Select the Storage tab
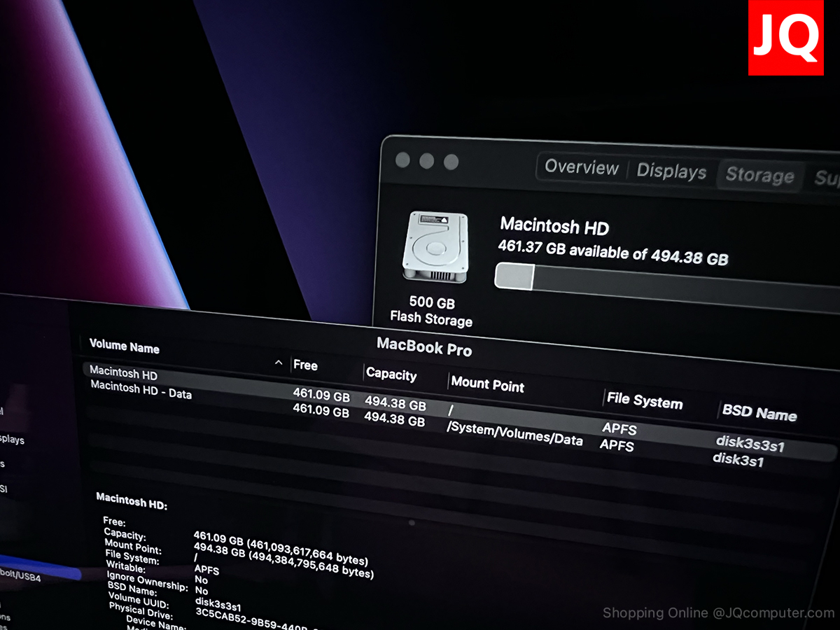Screen dimensions: 840x630 759,176
